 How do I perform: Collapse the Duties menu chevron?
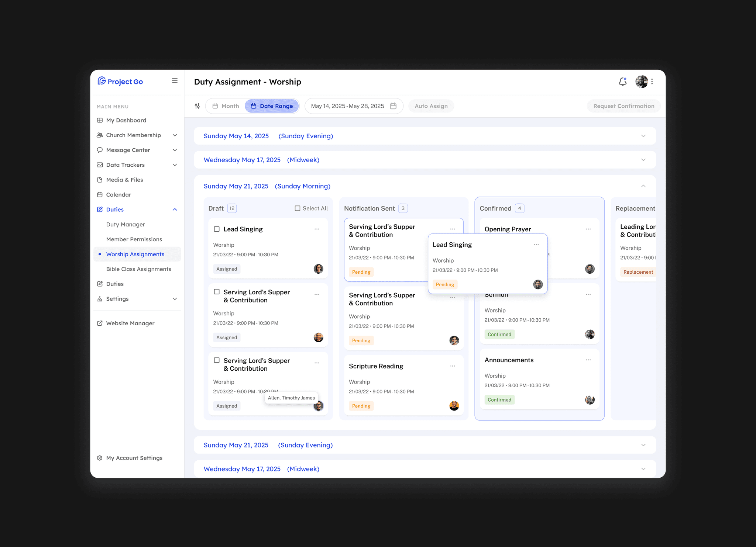(175, 210)
